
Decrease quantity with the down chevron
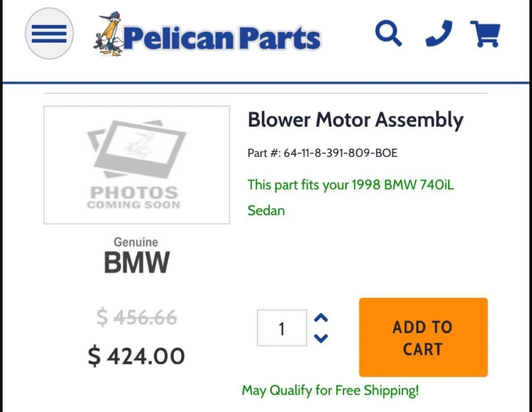coord(321,338)
